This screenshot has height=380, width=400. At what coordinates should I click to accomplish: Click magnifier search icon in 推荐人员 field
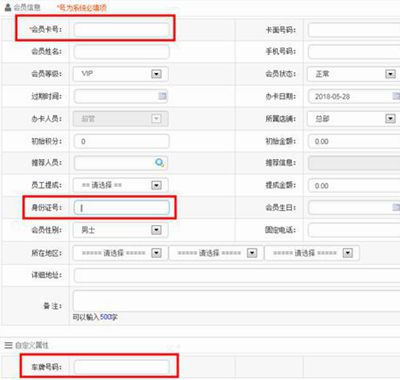159,163
